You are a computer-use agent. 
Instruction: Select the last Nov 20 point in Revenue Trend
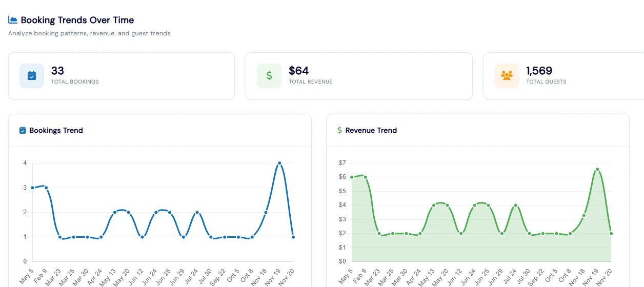pos(611,234)
